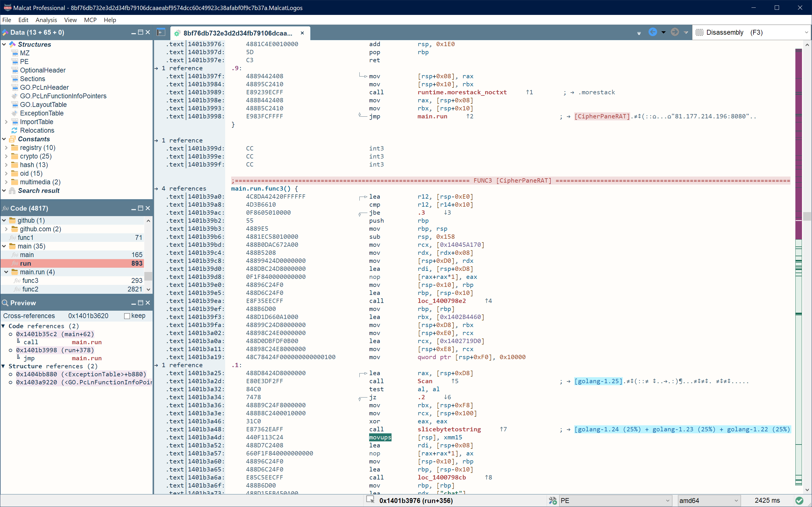Click the navigate forward arrow icon
Screen dimensions: 812x507
(675, 32)
